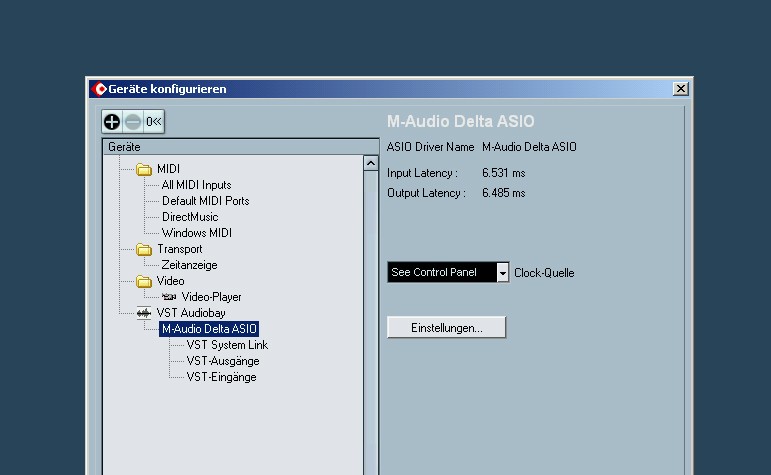Click the Video-Player camera icon
This screenshot has width=771, height=475.
[x=169, y=297]
